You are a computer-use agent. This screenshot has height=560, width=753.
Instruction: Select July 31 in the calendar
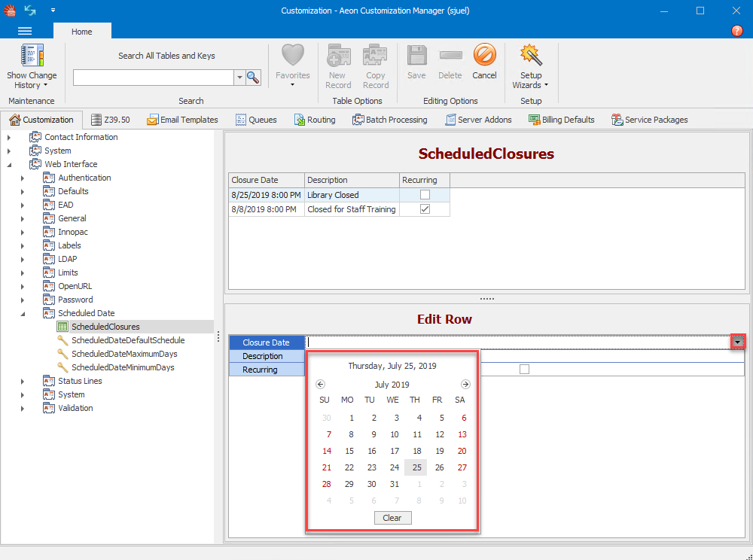point(394,484)
